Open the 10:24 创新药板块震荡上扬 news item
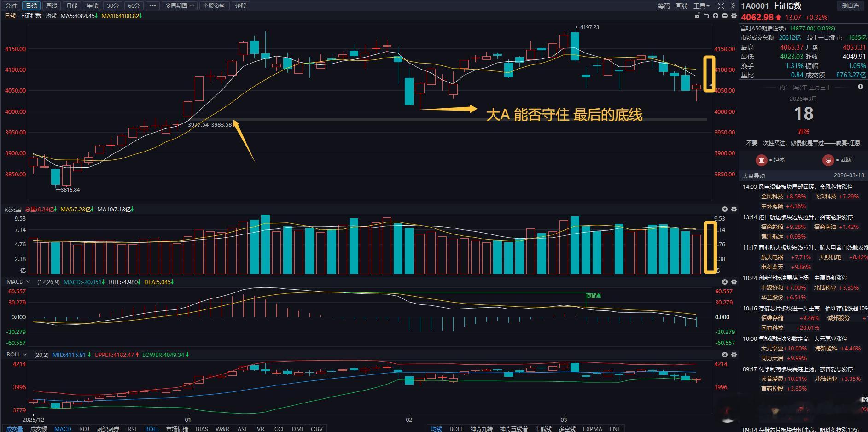 pyautogui.click(x=795, y=278)
